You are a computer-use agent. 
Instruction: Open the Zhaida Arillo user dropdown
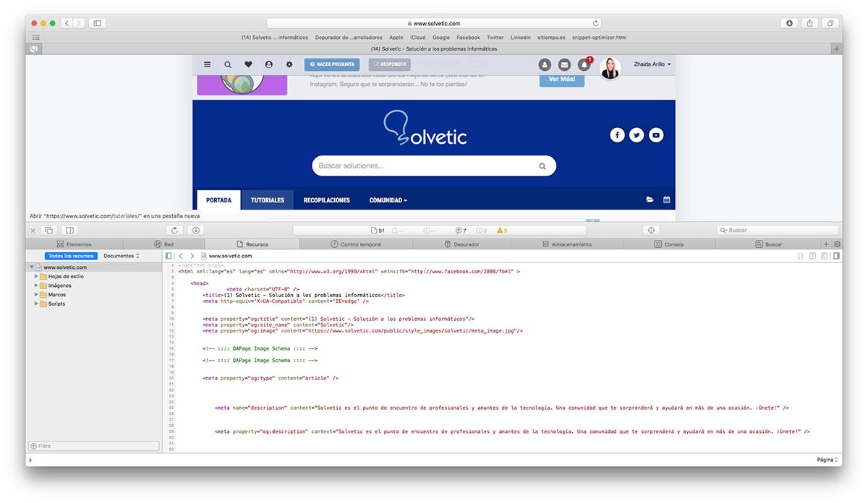coord(652,64)
